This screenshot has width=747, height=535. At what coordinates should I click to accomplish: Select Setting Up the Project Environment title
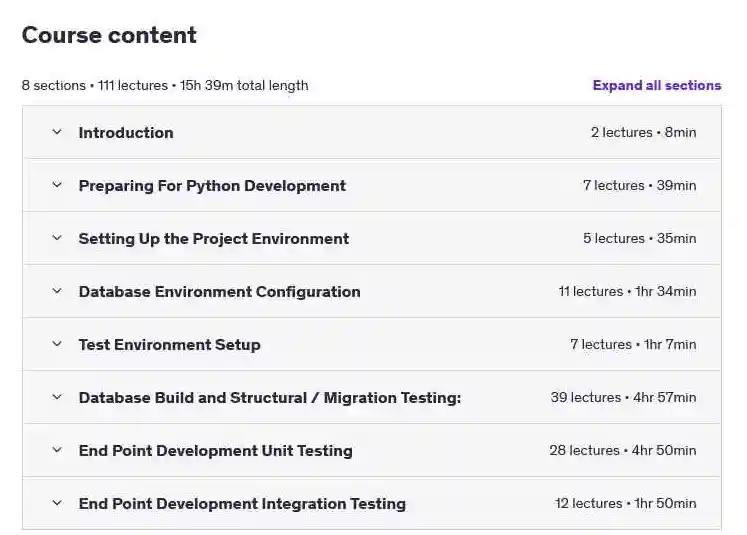pyautogui.click(x=213, y=239)
